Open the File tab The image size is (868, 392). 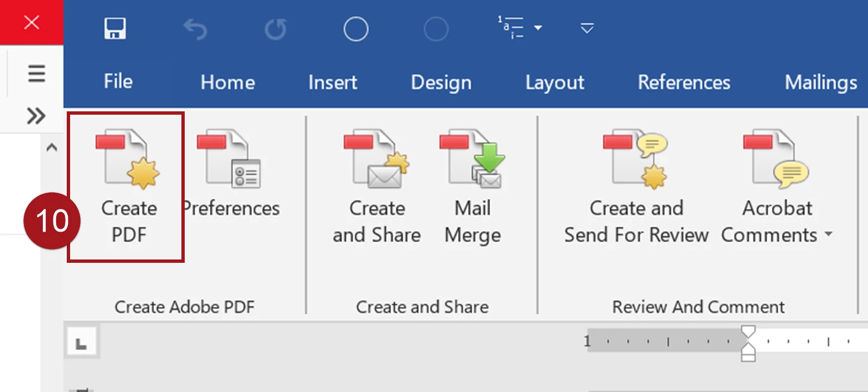118,82
